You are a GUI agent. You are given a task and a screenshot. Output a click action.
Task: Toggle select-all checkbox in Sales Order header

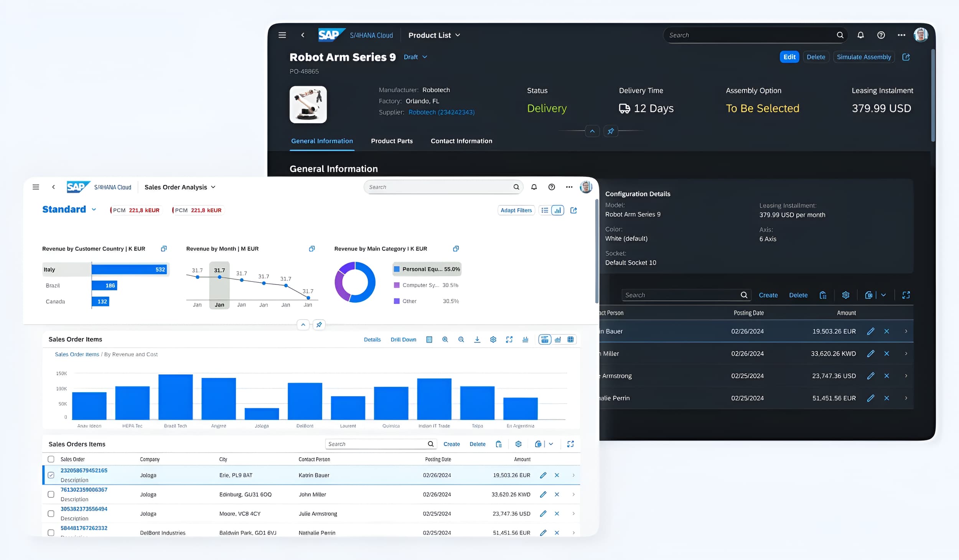pos(51,459)
